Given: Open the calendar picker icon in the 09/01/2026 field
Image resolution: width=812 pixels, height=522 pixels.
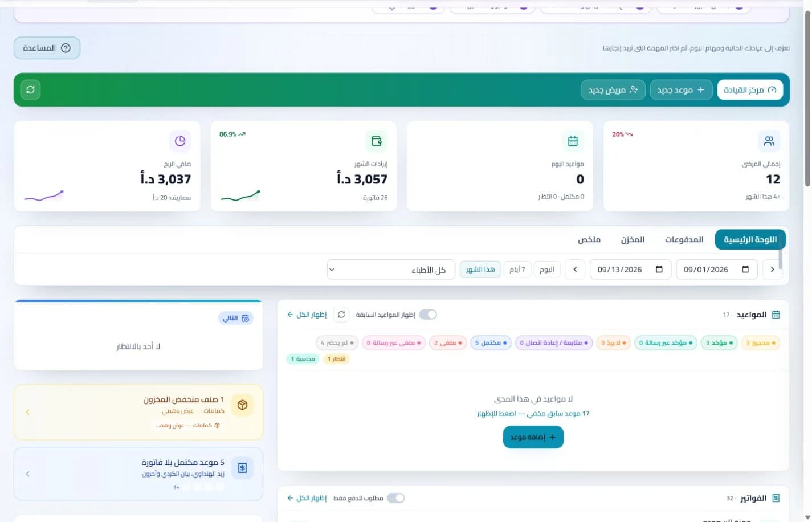Looking at the screenshot, I should [x=745, y=270].
